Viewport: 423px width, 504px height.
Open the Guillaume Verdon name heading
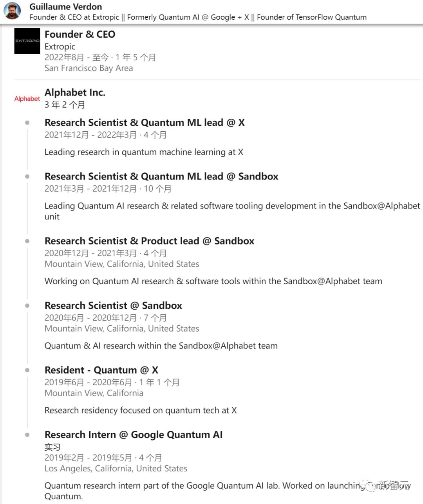coord(66,7)
